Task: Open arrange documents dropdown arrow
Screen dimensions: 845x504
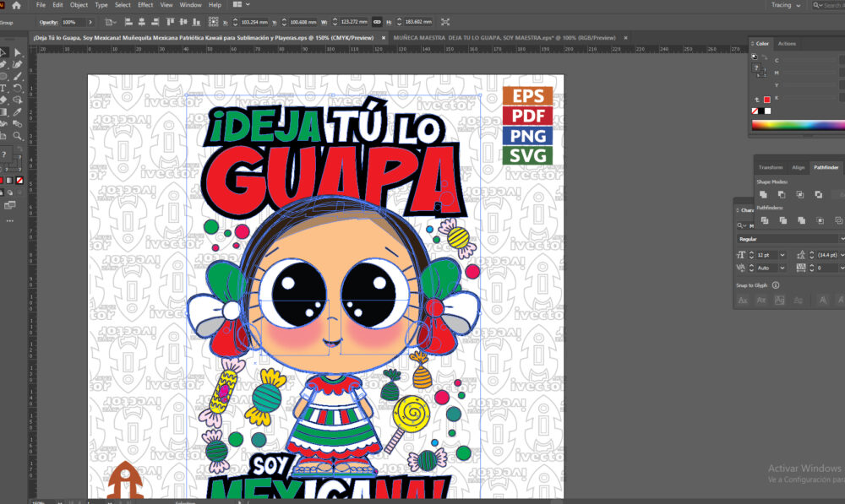Action: coord(248,4)
